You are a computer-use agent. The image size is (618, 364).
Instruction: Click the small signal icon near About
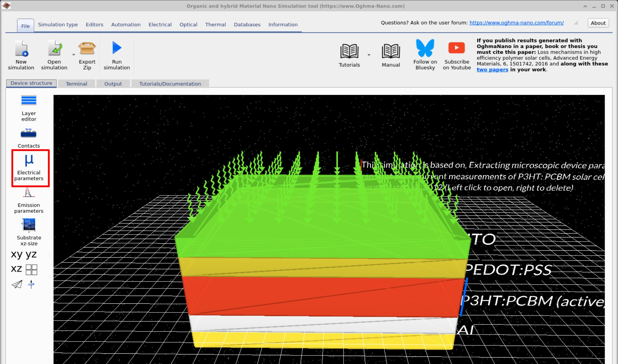pos(576,23)
